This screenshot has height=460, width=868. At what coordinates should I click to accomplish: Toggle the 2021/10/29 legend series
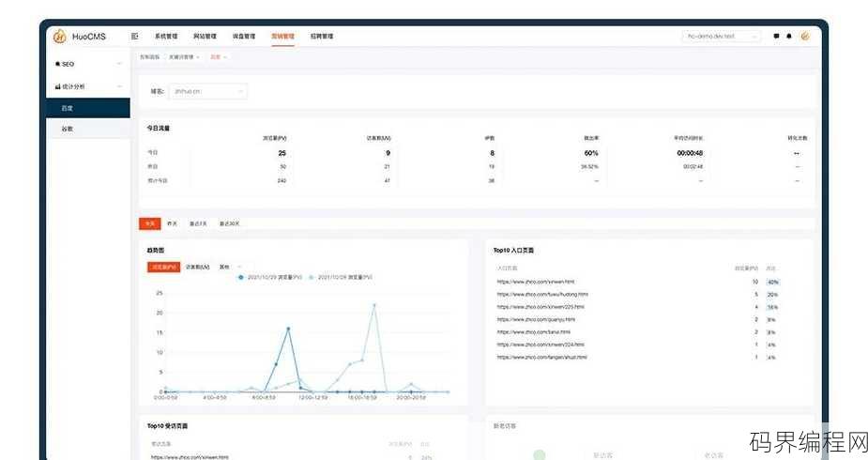[270, 277]
